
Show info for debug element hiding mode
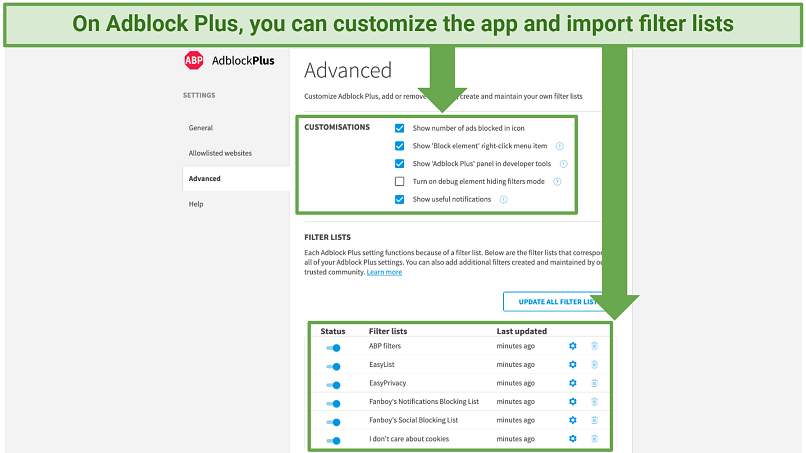pos(557,182)
